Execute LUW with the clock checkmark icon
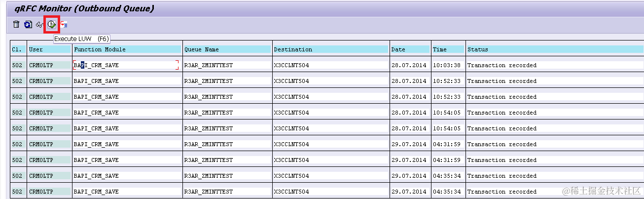 [51, 24]
